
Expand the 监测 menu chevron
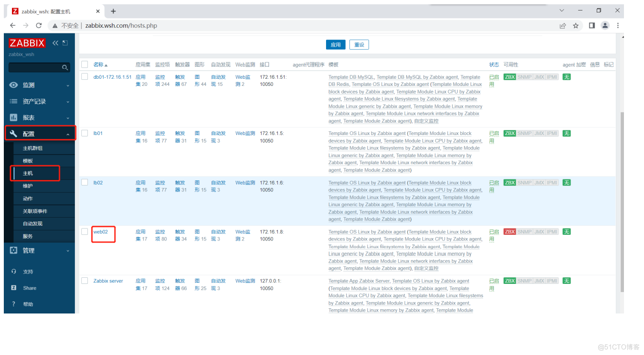[68, 85]
